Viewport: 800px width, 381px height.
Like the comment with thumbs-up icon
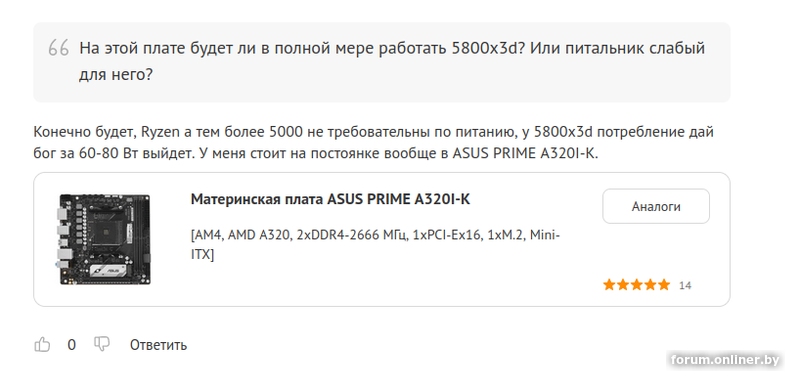click(42, 345)
